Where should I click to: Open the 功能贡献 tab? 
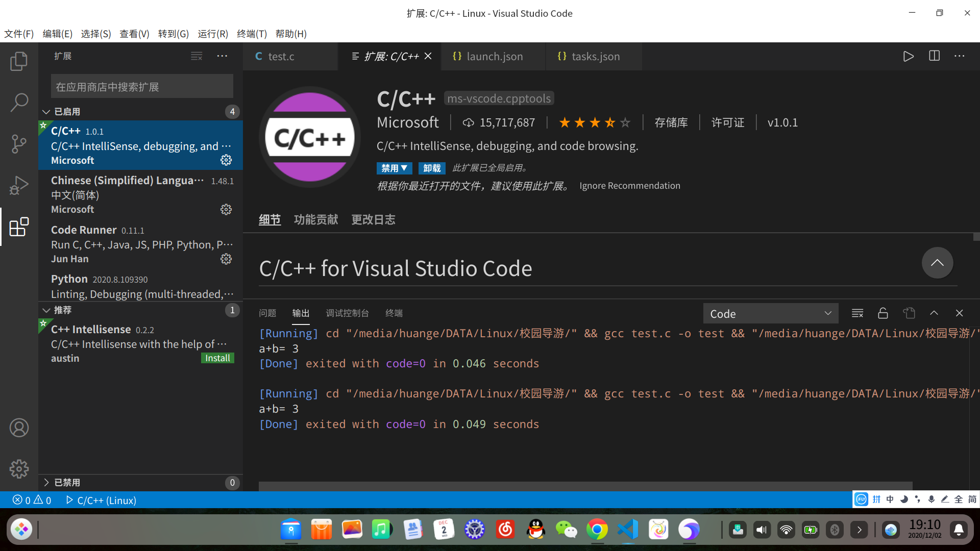tap(316, 219)
